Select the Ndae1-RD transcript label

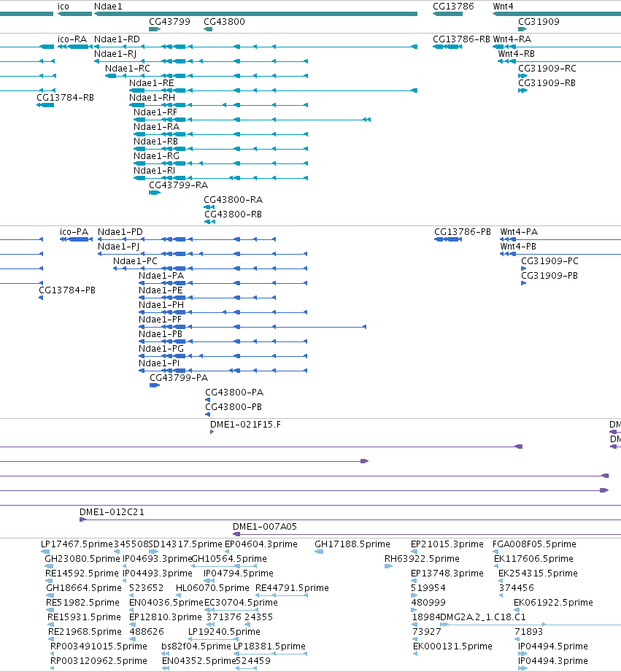coord(117,39)
